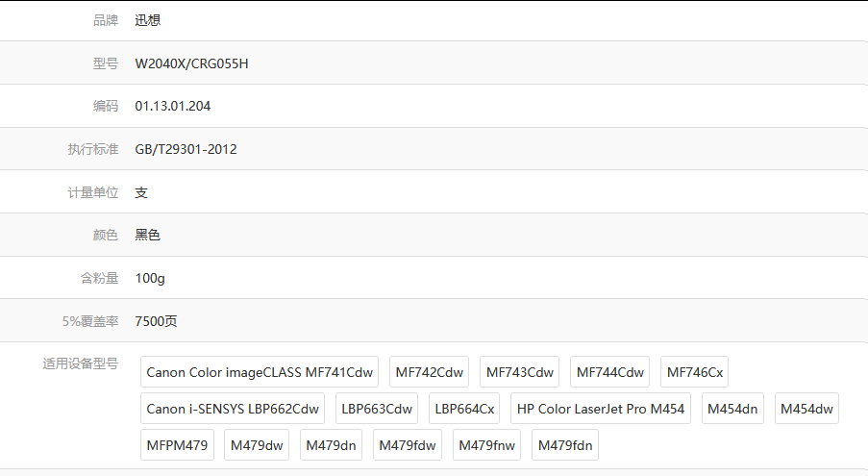868x476 pixels.
Task: Choose the MF744Cdw model tag
Action: (x=609, y=372)
